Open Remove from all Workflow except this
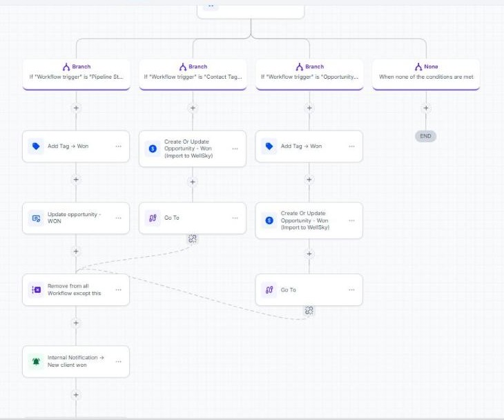 pos(75,289)
